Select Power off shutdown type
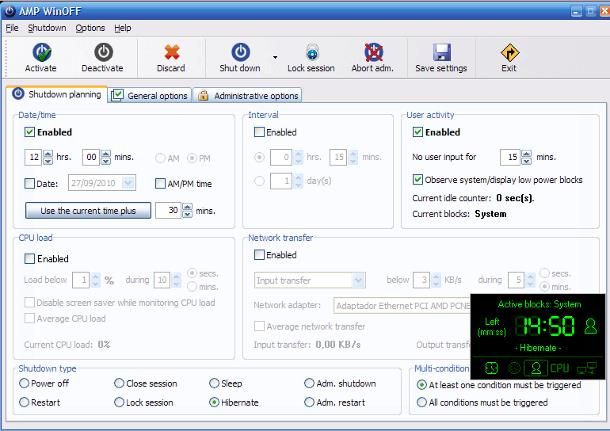 pos(24,383)
